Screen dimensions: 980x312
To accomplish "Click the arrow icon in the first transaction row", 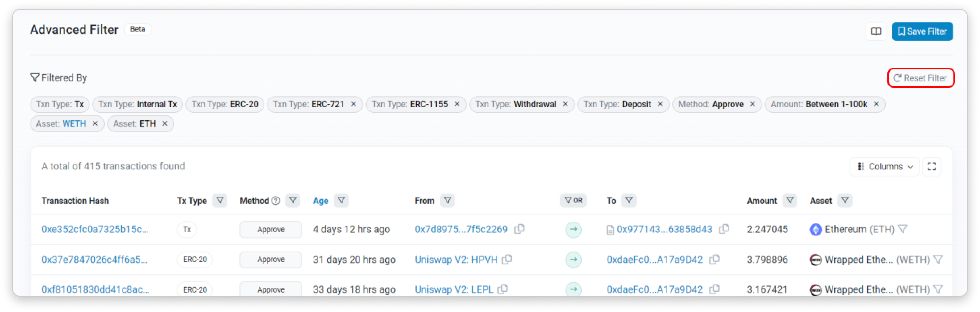I will pyautogui.click(x=573, y=229).
